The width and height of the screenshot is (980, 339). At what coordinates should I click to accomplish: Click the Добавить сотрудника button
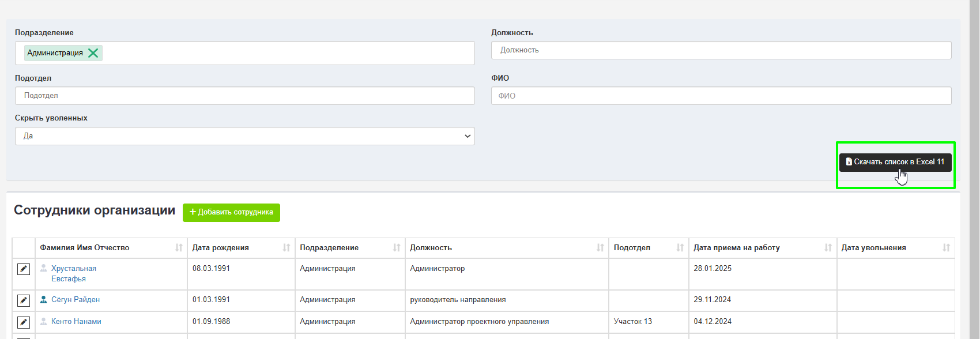[x=231, y=212]
